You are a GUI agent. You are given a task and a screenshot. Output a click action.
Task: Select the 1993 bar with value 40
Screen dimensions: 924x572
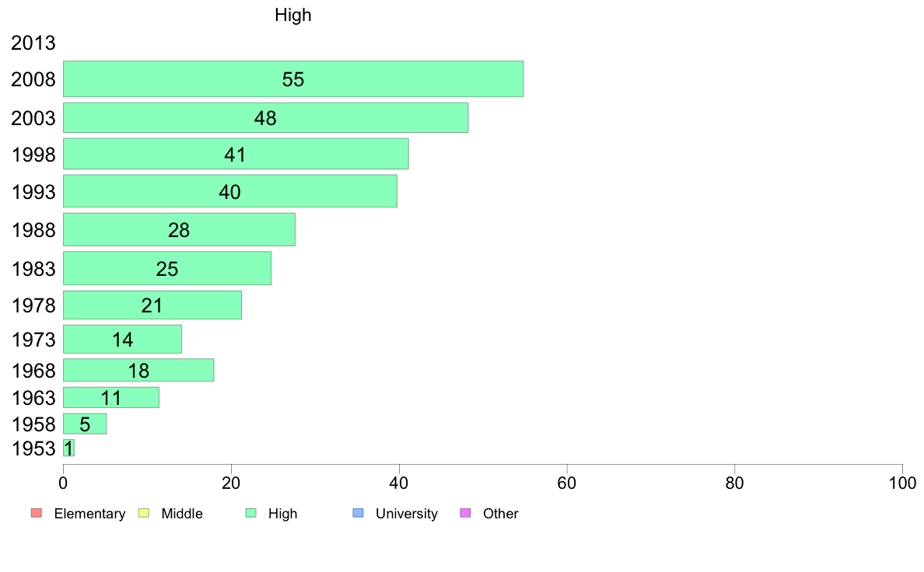229,191
